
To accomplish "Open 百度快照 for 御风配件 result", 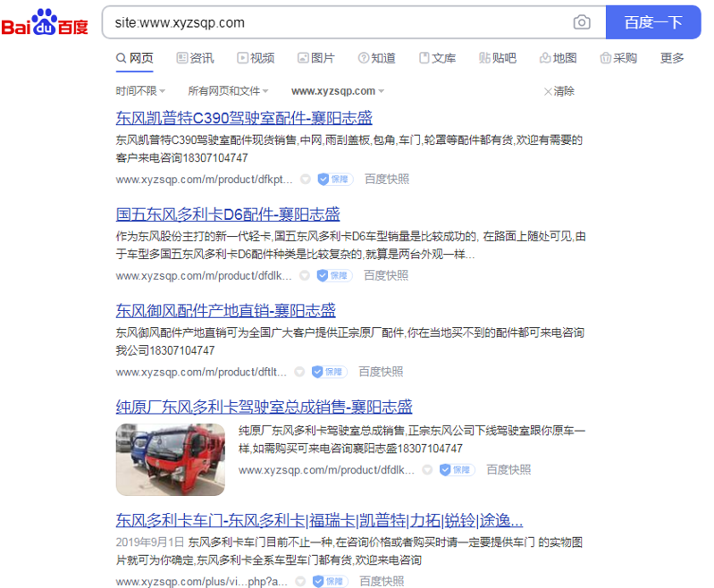I will coord(382,373).
